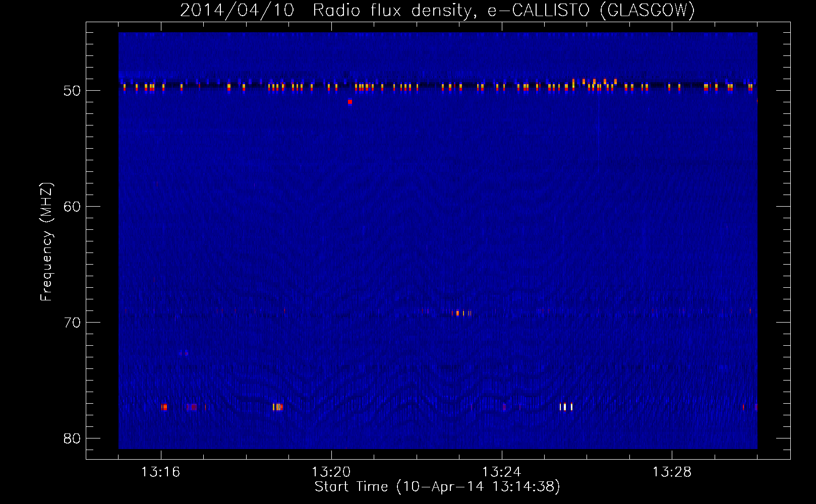Click the 80 frequency tick label
This screenshot has height=504, width=816.
72,438
